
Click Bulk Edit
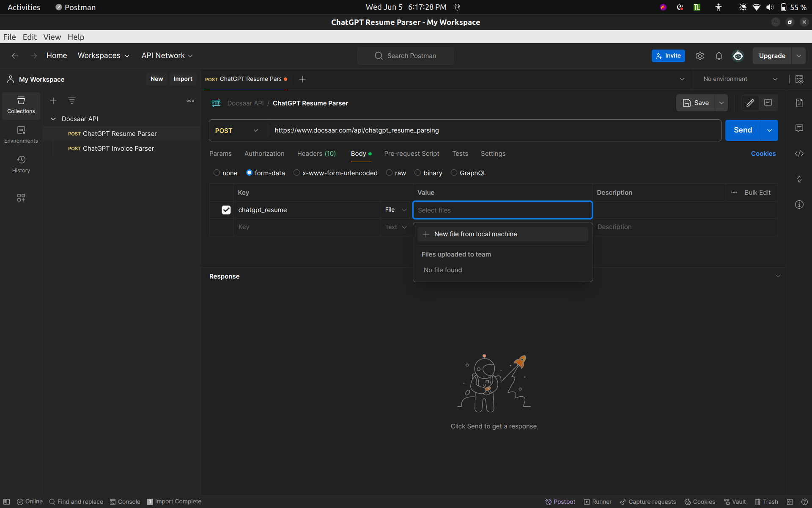click(757, 193)
